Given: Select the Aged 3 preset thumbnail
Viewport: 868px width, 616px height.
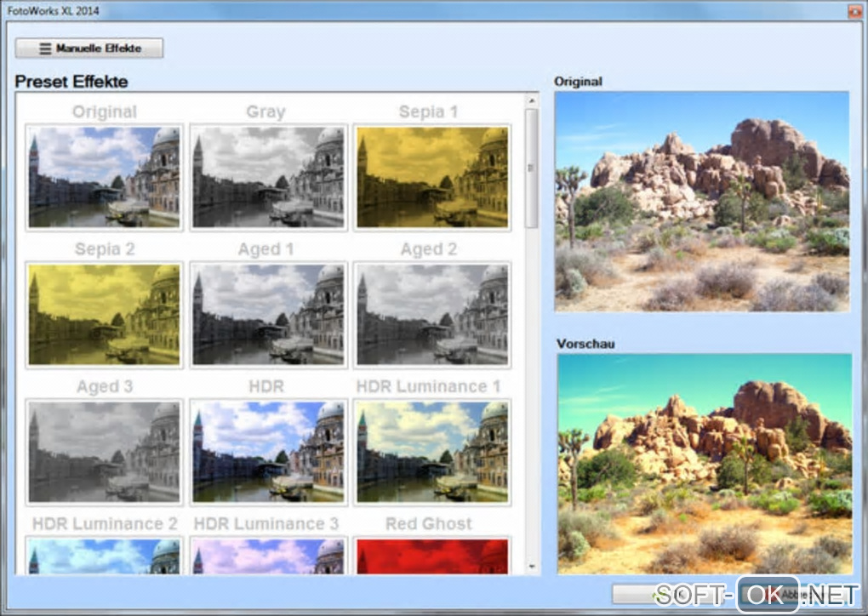Looking at the screenshot, I should coord(104,452).
